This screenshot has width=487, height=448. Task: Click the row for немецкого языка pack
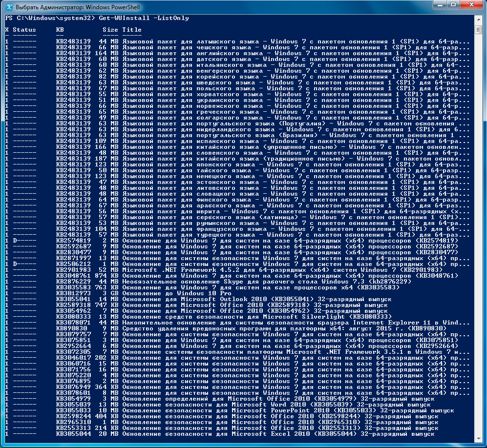coord(237,177)
